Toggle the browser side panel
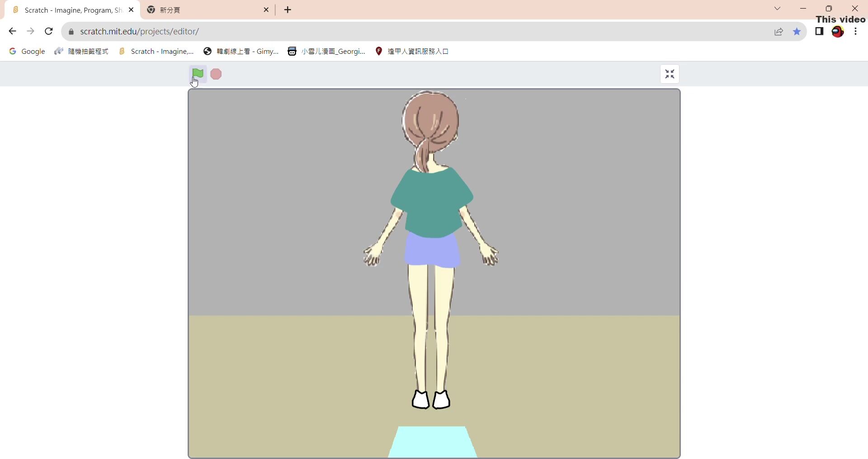The height and width of the screenshot is (459, 868). 819,31
